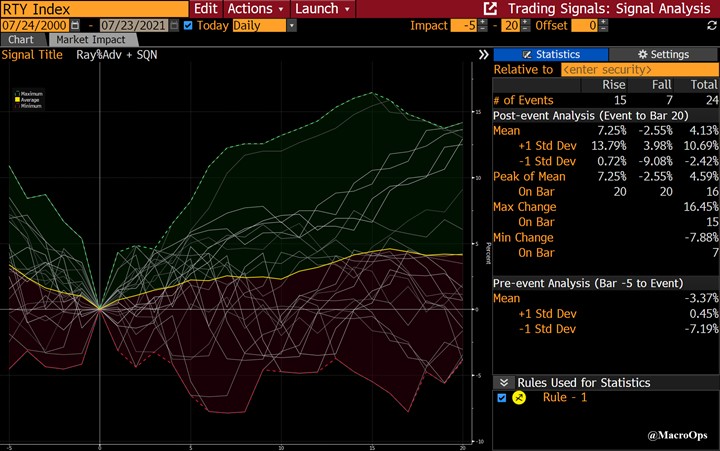Switch to the Chart tab
Image resolution: width=720 pixels, height=451 pixels.
21,40
